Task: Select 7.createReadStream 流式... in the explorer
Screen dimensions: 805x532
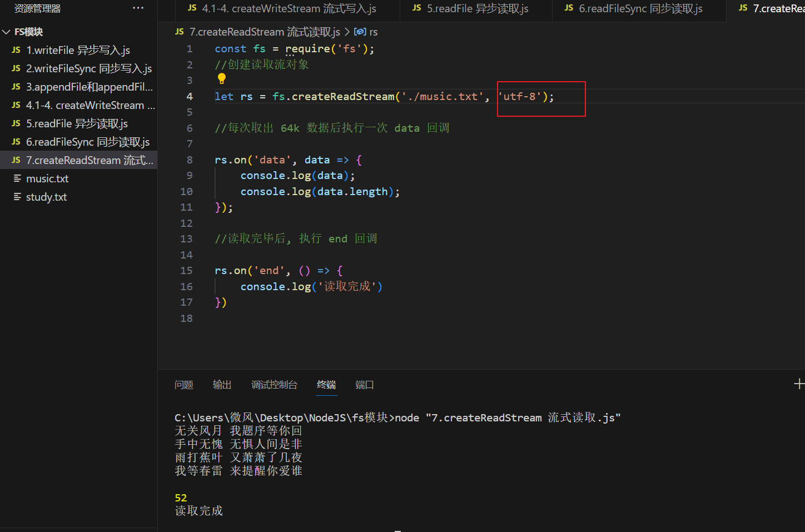Action: pyautogui.click(x=78, y=161)
